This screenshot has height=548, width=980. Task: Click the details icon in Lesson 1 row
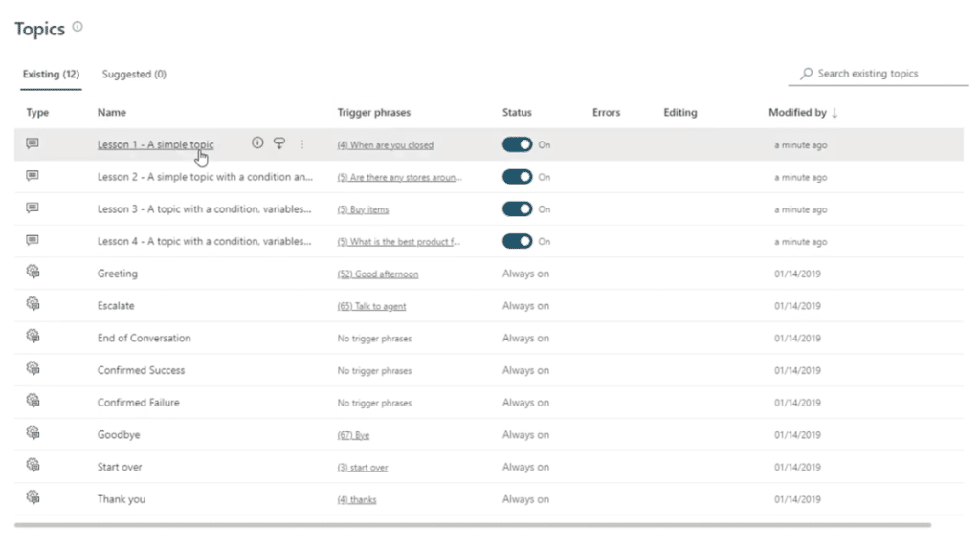[257, 143]
